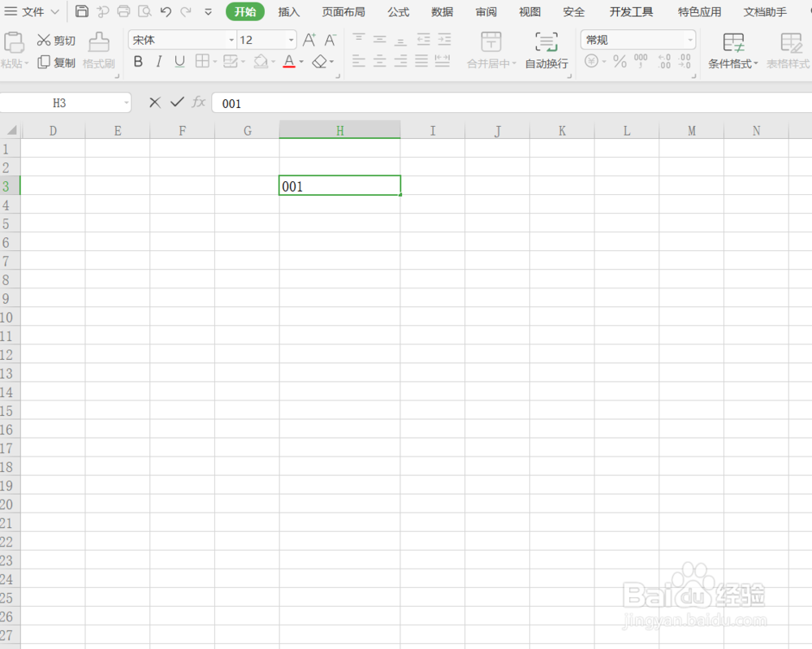
Task: Click the 剪切 (Cut) scissors button
Action: click(56, 41)
